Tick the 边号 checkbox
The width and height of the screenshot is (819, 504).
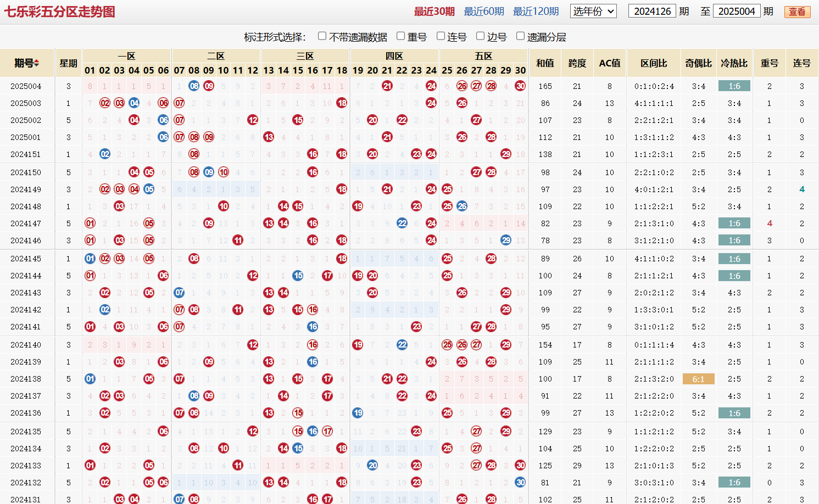[480, 36]
